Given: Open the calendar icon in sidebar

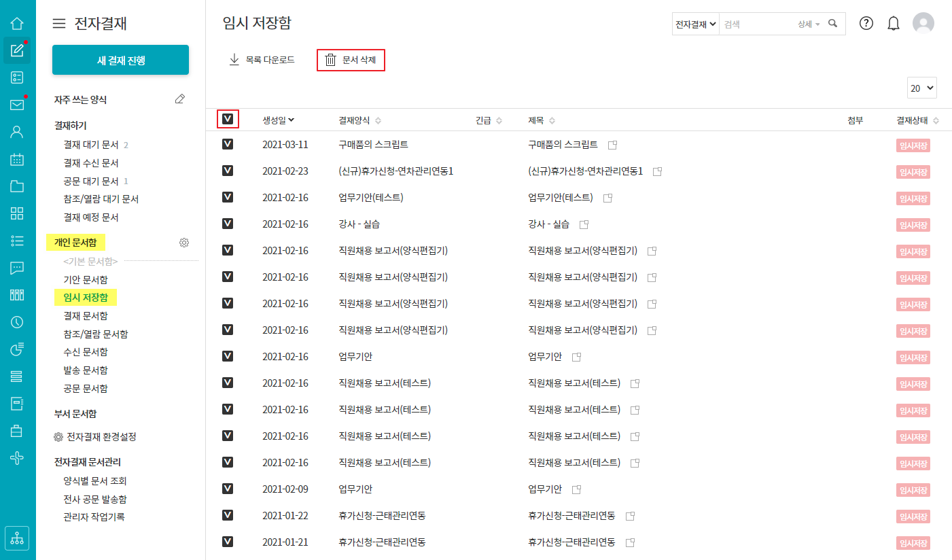Looking at the screenshot, I should pyautogui.click(x=18, y=159).
